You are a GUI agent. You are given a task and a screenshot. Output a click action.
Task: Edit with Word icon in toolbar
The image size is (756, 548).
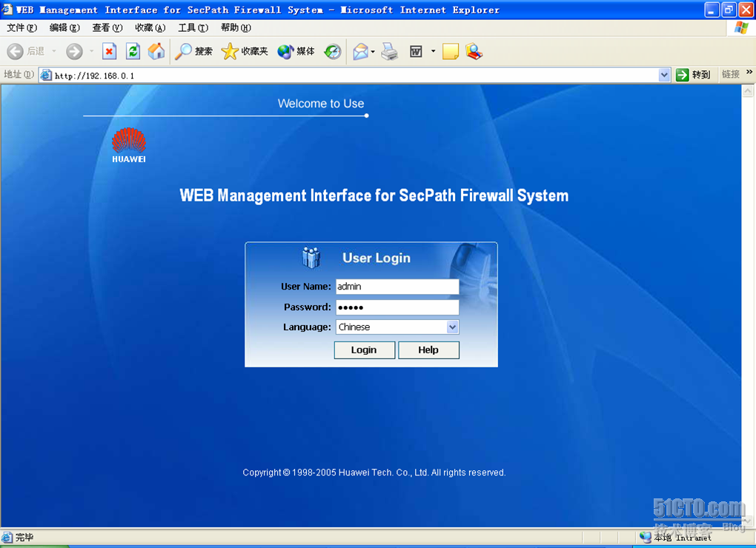coord(416,51)
